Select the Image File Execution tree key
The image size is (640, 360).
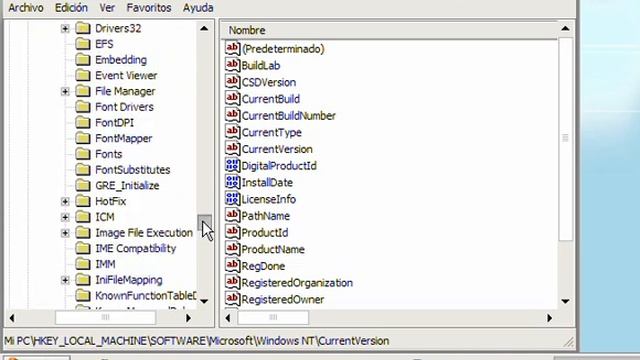point(144,233)
